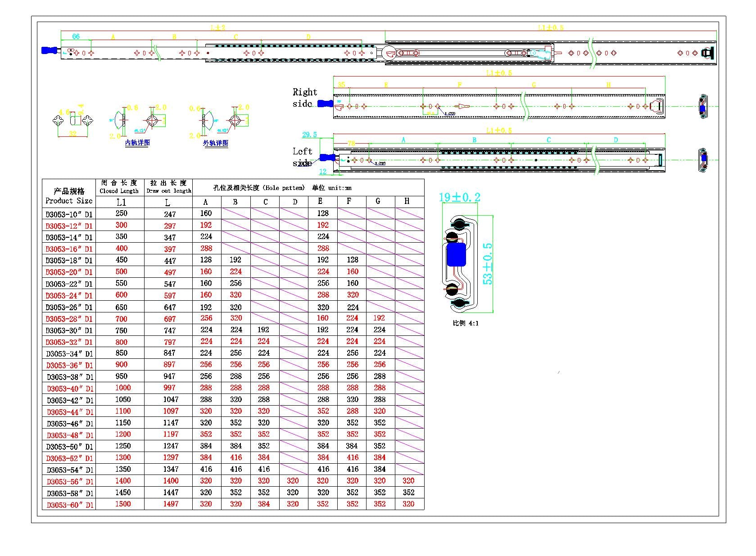Click the blue damper in the cross-section view
Screen dimensions: 756x556
456,254
